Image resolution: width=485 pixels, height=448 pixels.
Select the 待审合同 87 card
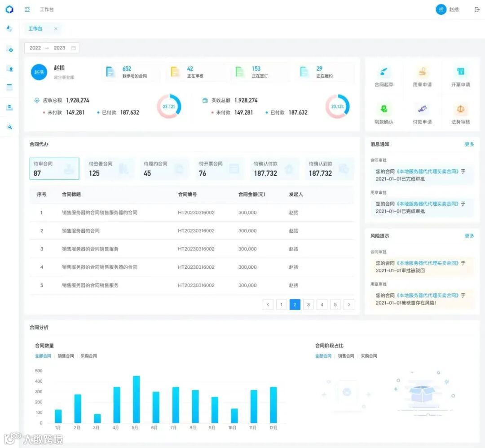click(54, 169)
